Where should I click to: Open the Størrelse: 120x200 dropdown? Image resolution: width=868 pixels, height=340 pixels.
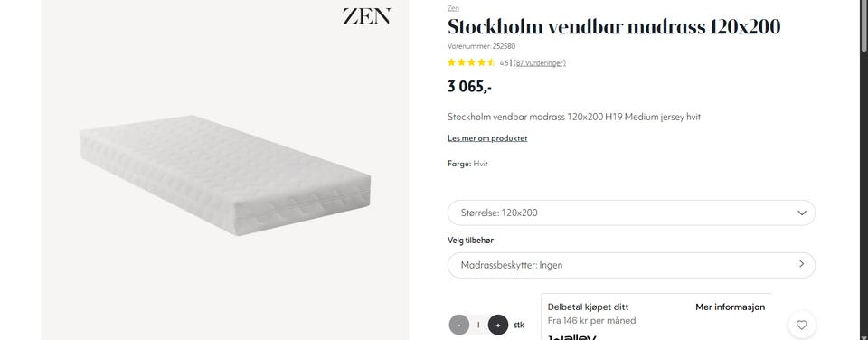[631, 212]
